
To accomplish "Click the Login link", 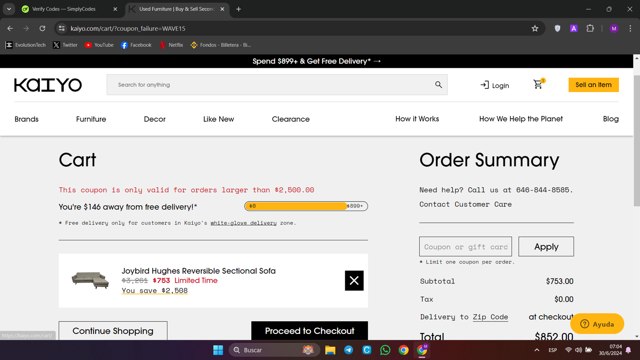I will click(x=495, y=85).
